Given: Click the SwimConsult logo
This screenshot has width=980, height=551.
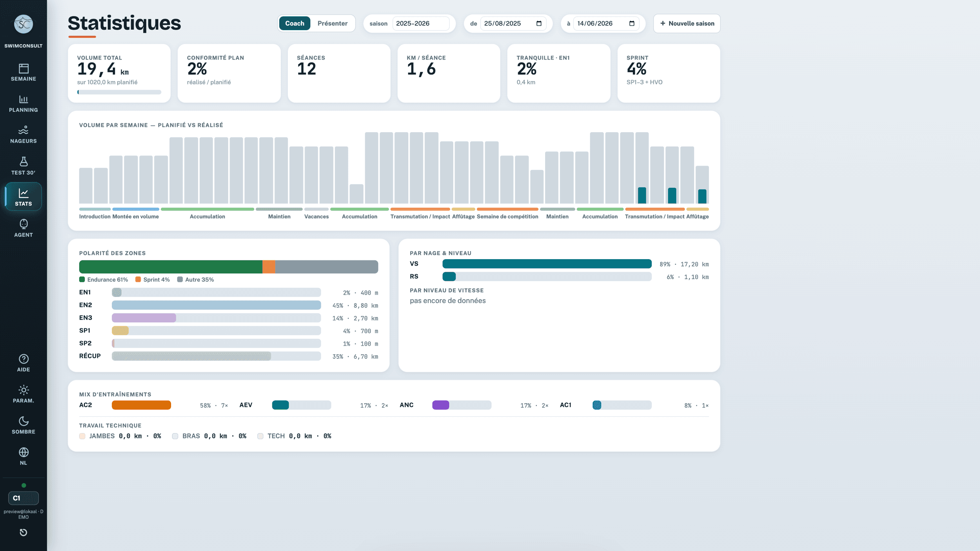Looking at the screenshot, I should (x=23, y=24).
